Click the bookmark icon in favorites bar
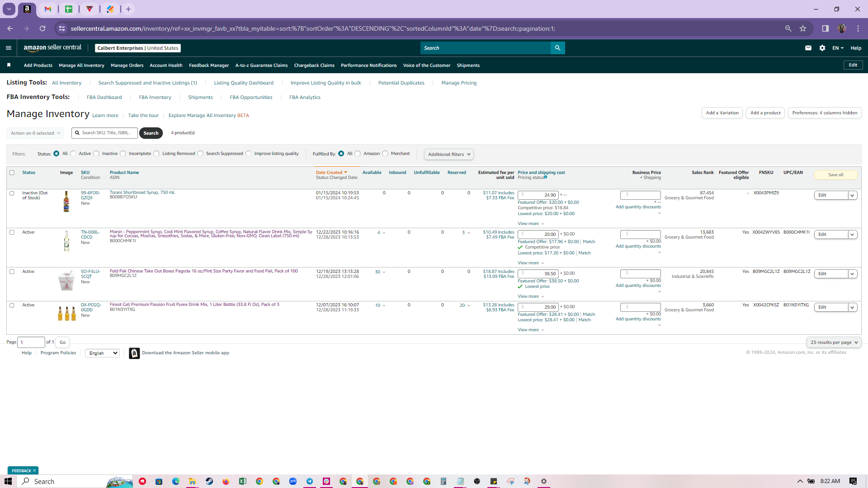The height and width of the screenshot is (488, 868). 9,65
